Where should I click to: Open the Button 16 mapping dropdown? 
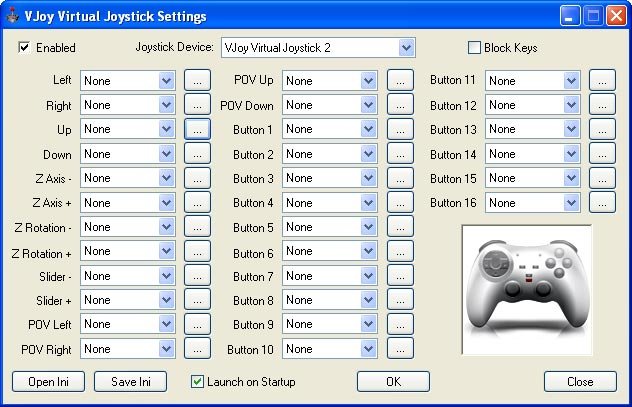click(532, 203)
